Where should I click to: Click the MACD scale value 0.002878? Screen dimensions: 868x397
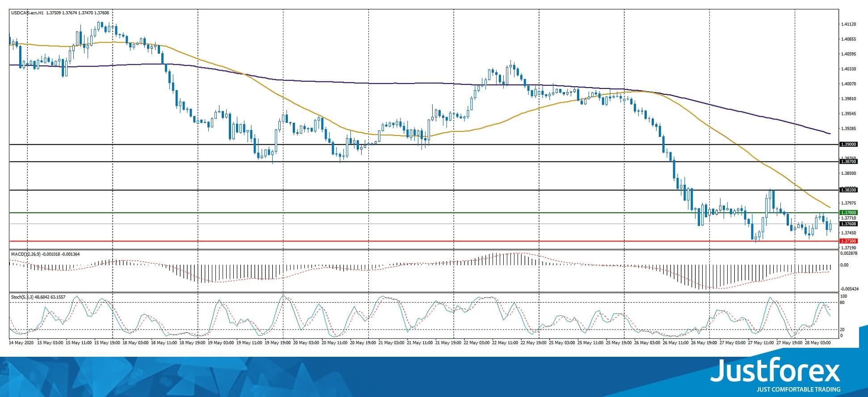tap(849, 253)
